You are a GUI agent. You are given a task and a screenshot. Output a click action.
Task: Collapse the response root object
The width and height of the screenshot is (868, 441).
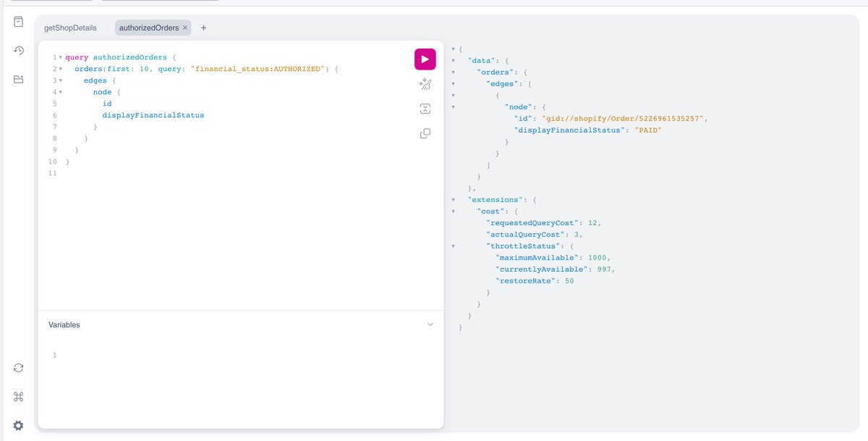point(454,49)
